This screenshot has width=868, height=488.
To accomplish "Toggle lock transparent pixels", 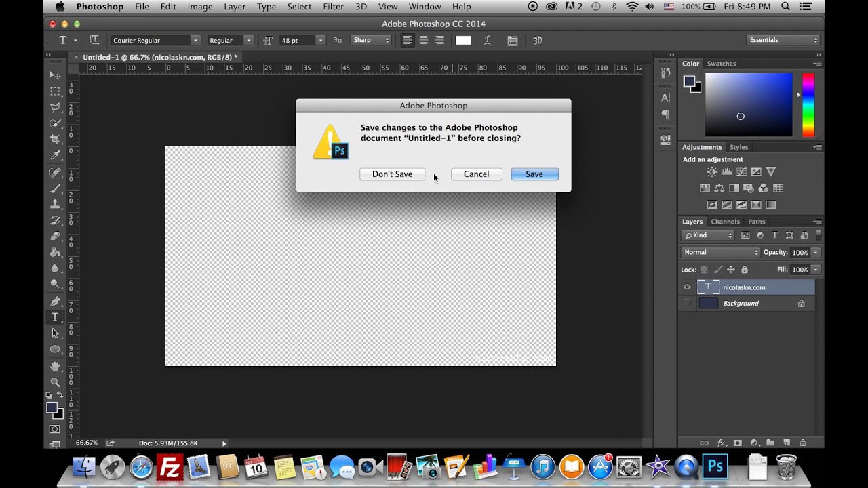I will [x=704, y=270].
